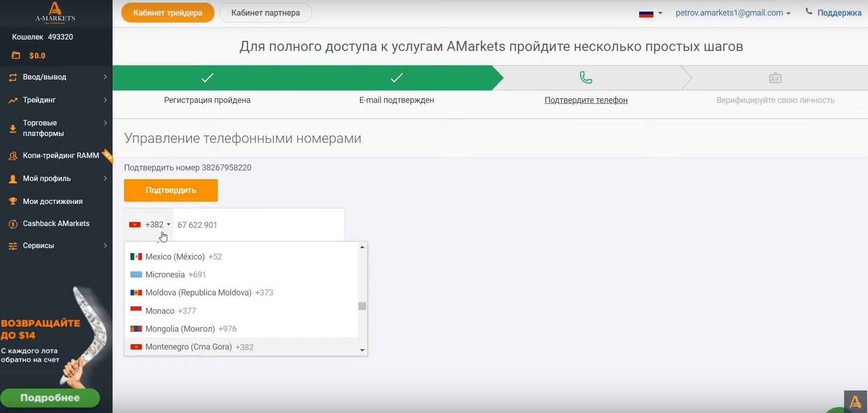Click the $0.0 wallet balance
The image size is (868, 413).
[x=37, y=56]
